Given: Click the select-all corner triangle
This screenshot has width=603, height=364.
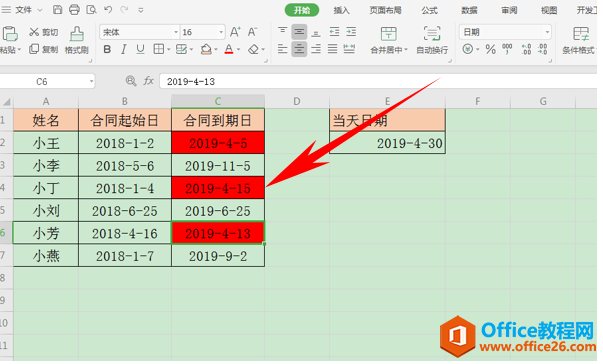Looking at the screenshot, I should point(7,102).
